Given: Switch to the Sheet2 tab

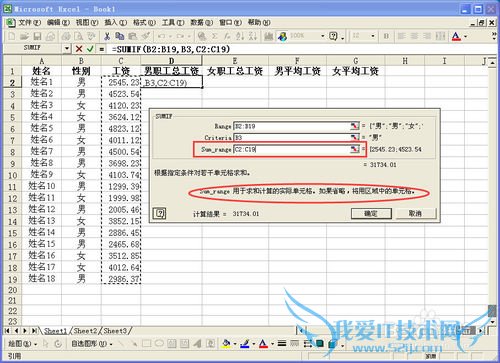Looking at the screenshot, I should point(85,331).
